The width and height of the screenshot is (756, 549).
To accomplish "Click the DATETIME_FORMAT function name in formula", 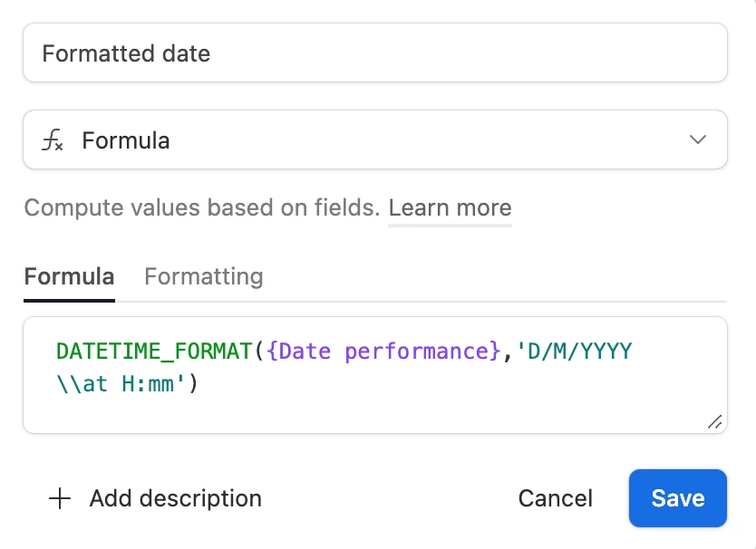I will [x=153, y=352].
